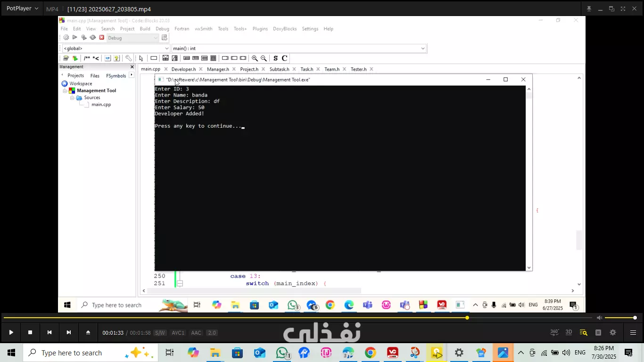The image size is (644, 362).
Task: Close the Management panel
Action: [x=132, y=67]
